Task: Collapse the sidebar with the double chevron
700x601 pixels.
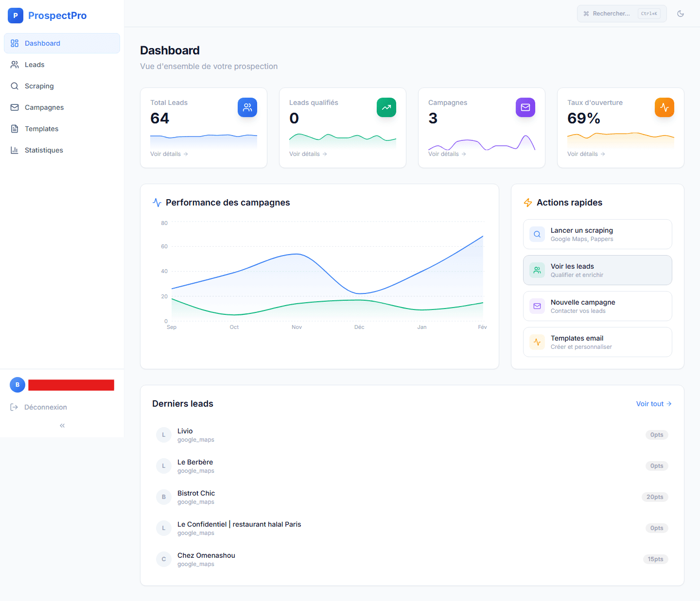Action: (x=62, y=425)
